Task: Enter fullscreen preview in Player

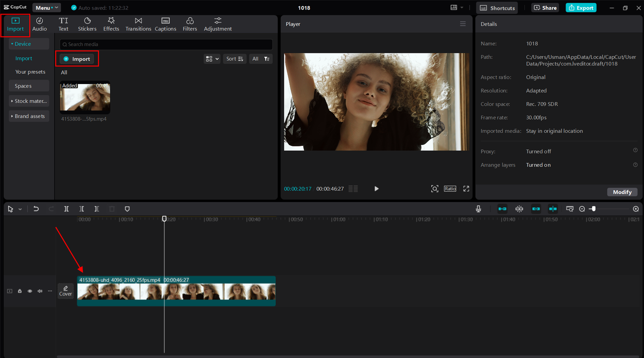Action: coord(466,189)
